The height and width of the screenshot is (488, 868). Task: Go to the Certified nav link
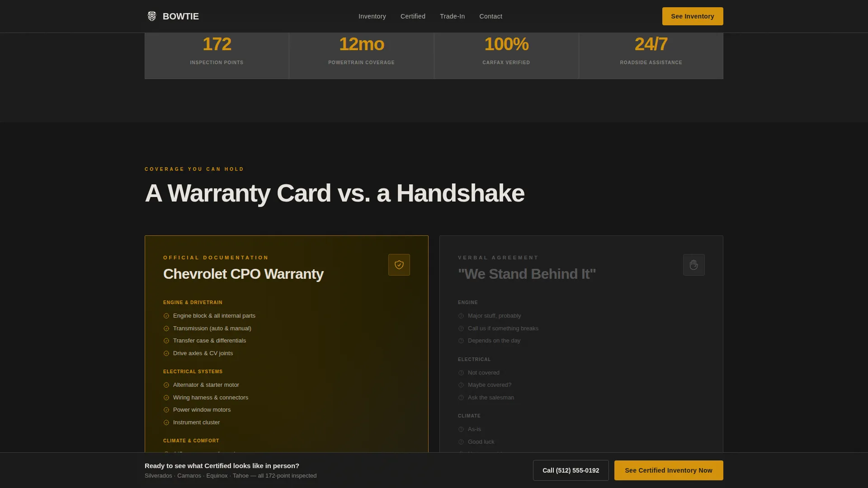click(413, 16)
